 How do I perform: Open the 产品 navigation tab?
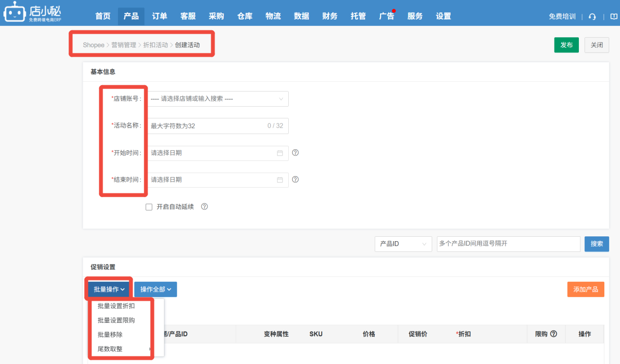click(x=131, y=16)
